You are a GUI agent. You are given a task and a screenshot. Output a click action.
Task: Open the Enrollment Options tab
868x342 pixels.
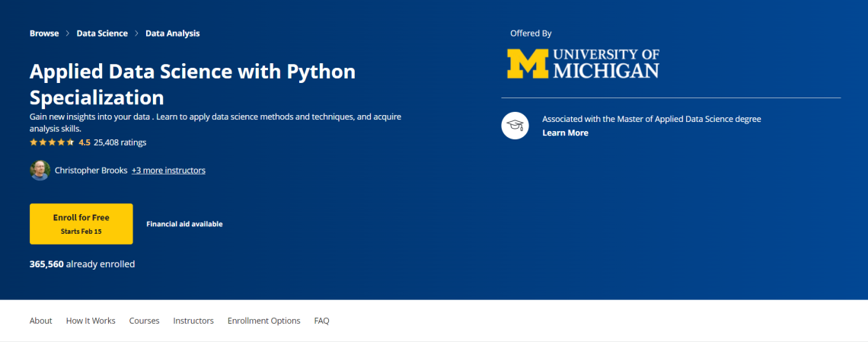[264, 321]
